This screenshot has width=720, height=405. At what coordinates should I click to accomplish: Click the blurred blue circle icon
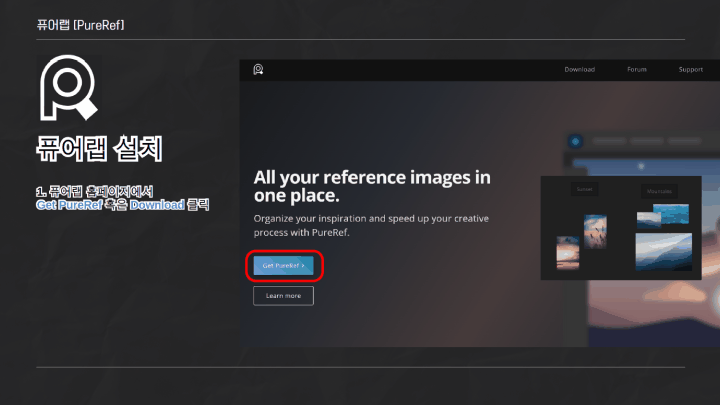point(575,141)
